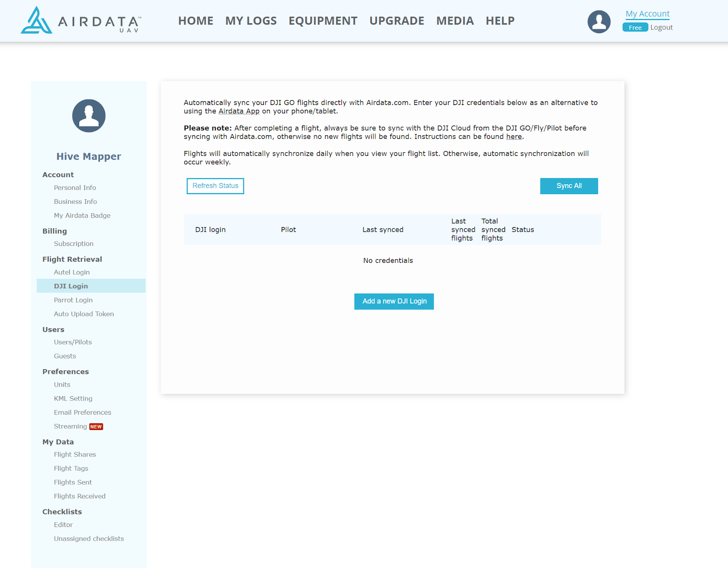This screenshot has height=583, width=728.
Task: Open the NEW-badged Streaming preference
Action: pos(78,427)
